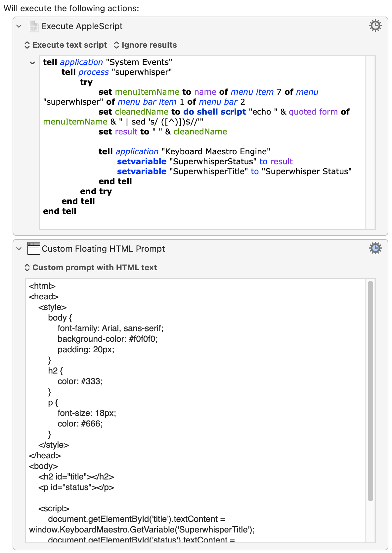
Task: Click the 'set result to' script line
Action: (x=163, y=132)
